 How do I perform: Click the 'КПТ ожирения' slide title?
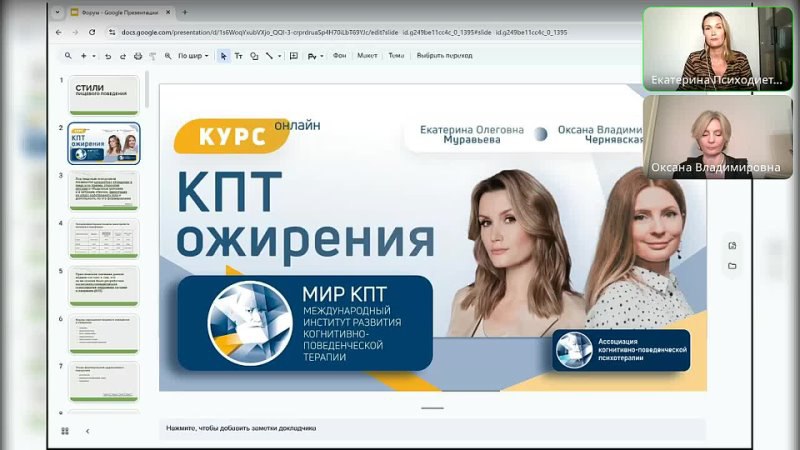coord(305,217)
